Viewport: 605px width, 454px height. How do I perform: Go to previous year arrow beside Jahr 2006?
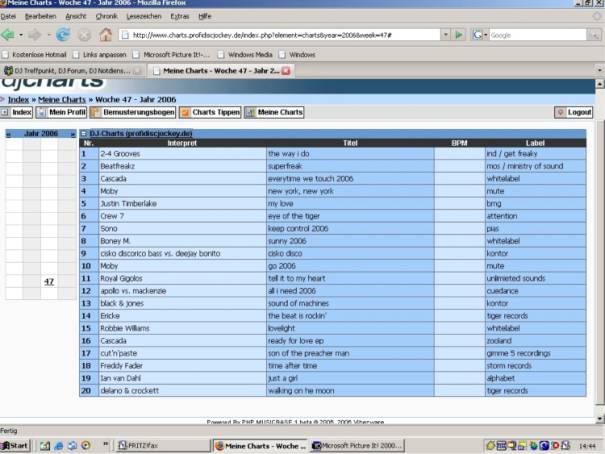pyautogui.click(x=8, y=134)
